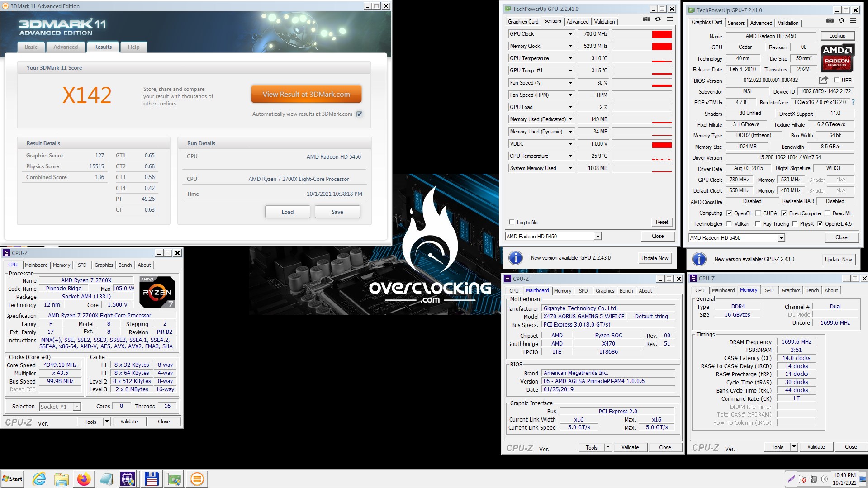This screenshot has height=488, width=868.
Task: Toggle the OpenGL 4.5 checkbox
Action: click(x=820, y=223)
